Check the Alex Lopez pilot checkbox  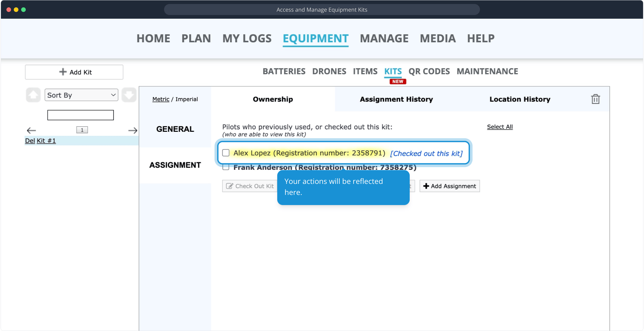pos(226,153)
